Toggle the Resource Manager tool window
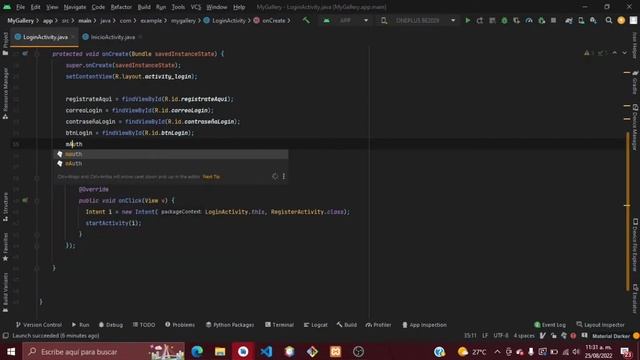This screenshot has width=640, height=360. pos(5,93)
